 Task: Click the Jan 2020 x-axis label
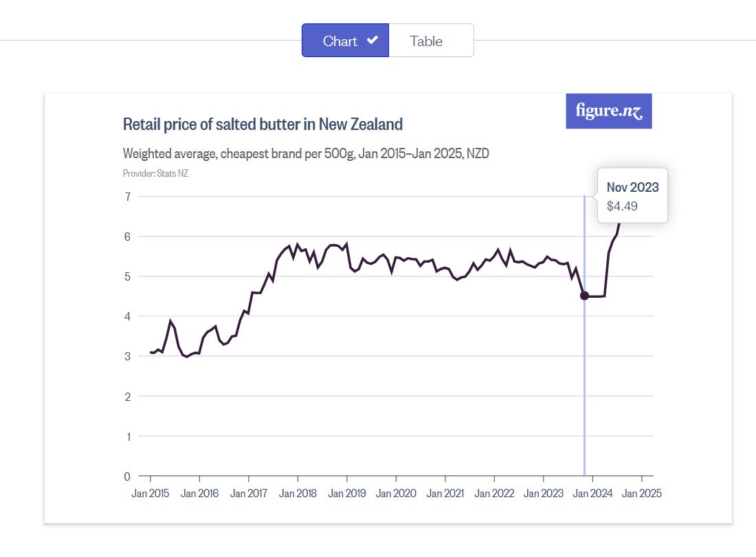(396, 493)
